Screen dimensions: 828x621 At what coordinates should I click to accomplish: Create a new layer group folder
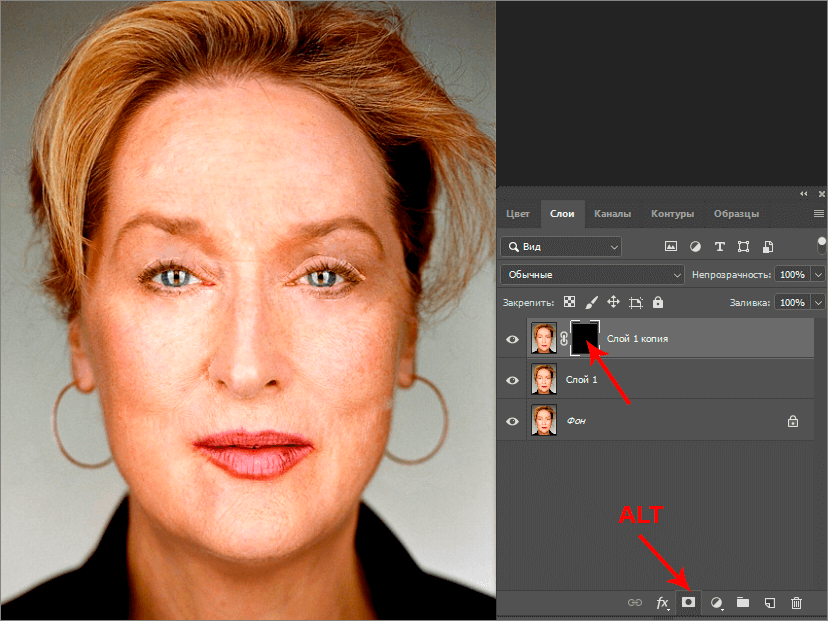(743, 603)
